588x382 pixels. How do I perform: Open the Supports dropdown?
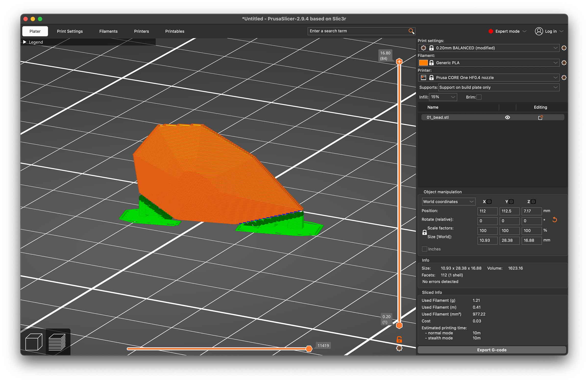499,87
